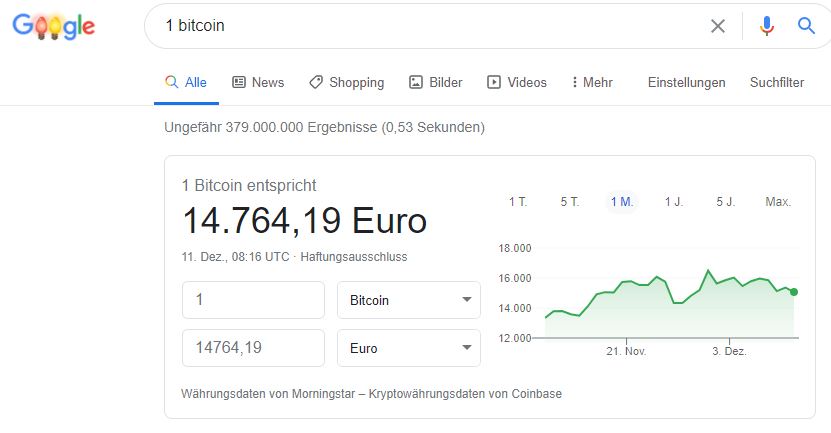Open Einstellungen settings
Screen dimensions: 831x433
(x=686, y=83)
